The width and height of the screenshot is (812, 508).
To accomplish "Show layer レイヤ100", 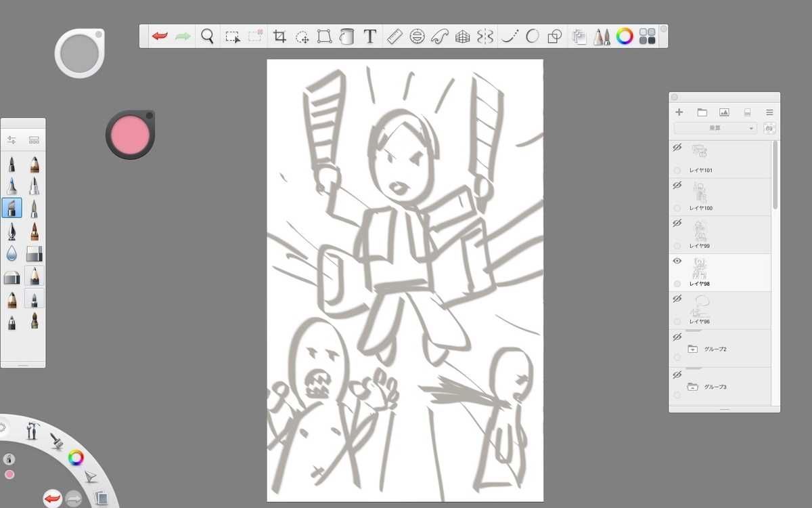I will click(677, 185).
